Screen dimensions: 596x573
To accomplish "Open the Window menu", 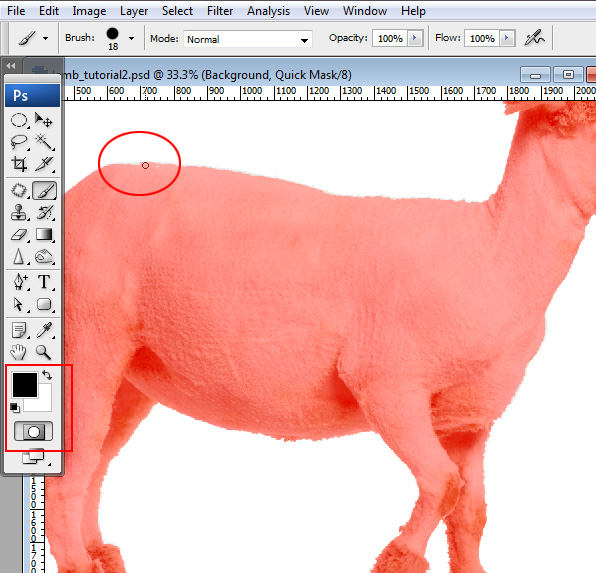I will (x=365, y=11).
